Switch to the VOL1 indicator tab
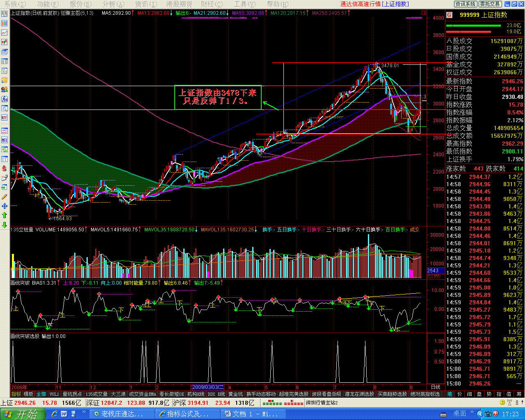Image resolution: width=525 pixels, height=420 pixels. (x=54, y=394)
